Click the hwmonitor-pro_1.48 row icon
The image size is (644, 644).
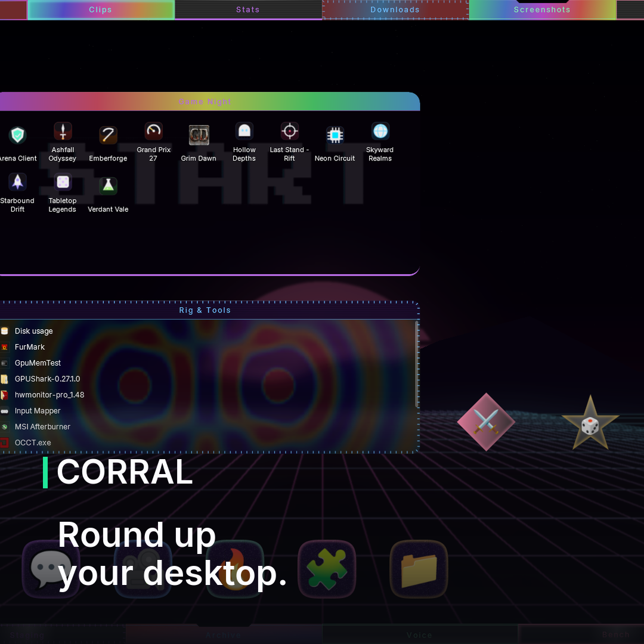(4, 395)
